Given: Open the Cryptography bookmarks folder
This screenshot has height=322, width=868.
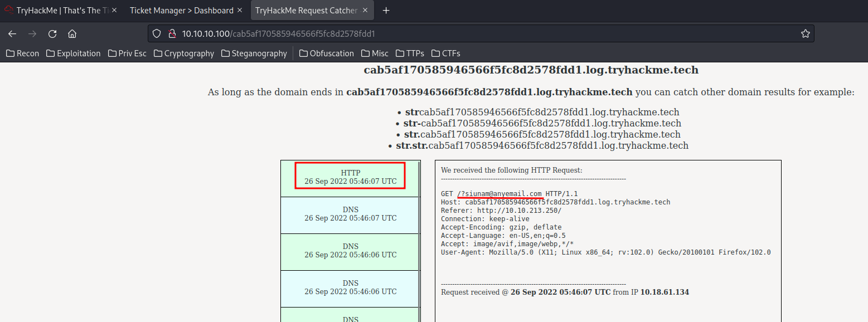Looking at the screenshot, I should click(184, 53).
